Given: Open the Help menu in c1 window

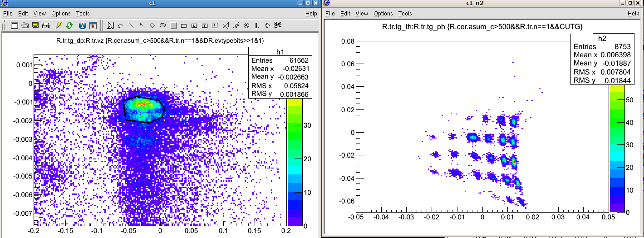Looking at the screenshot, I should (311, 14).
